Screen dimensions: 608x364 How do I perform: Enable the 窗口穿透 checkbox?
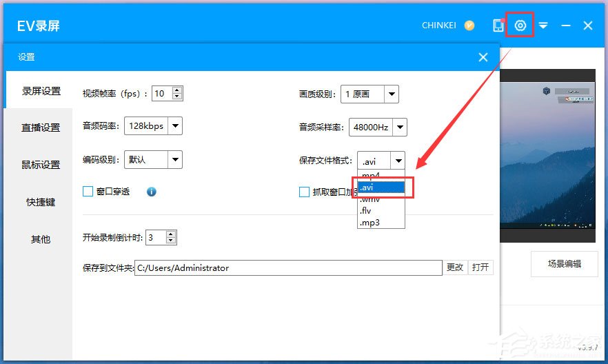(x=88, y=192)
